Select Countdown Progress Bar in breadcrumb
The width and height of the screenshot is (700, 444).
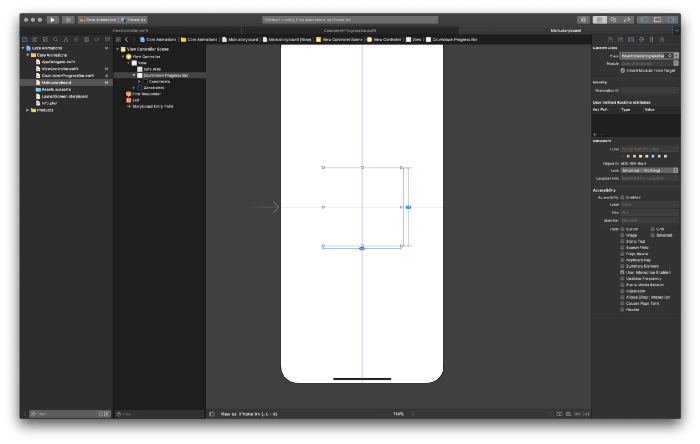coord(453,38)
